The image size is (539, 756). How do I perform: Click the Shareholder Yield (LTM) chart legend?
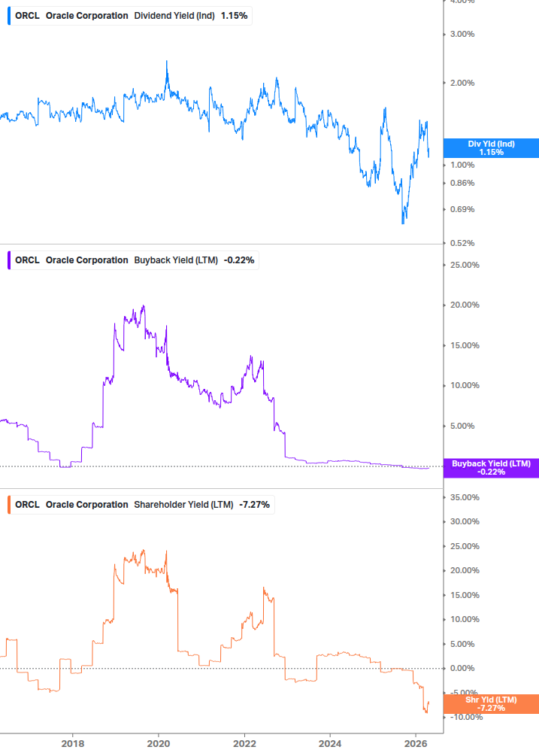click(141, 505)
